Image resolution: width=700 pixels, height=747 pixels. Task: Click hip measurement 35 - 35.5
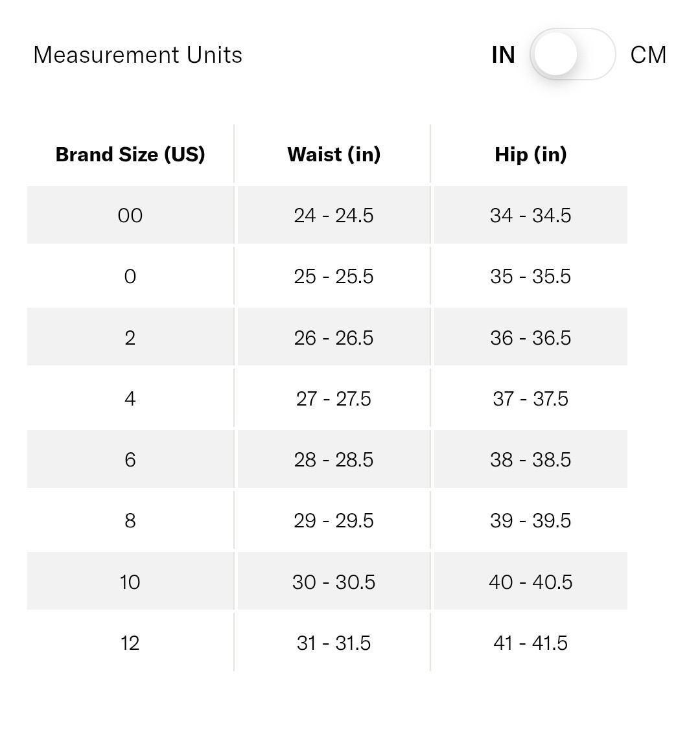point(530,276)
